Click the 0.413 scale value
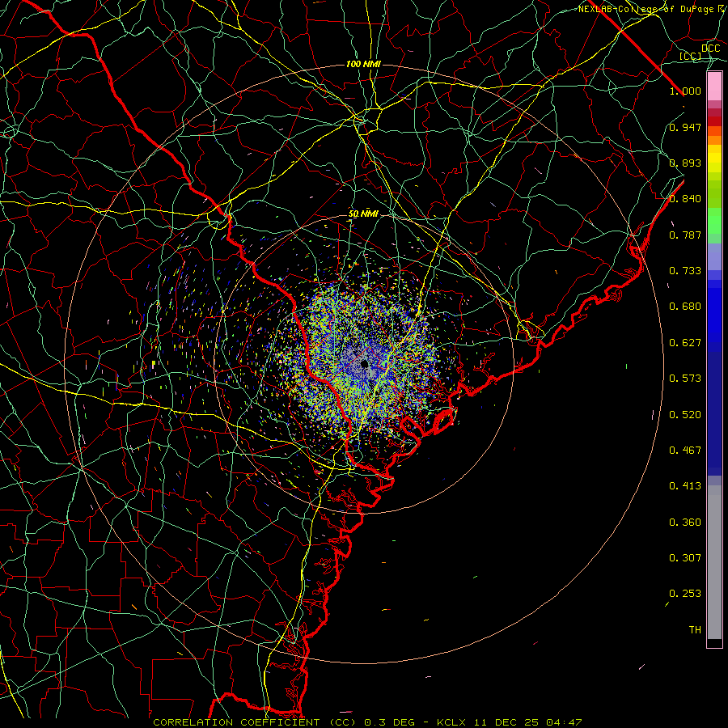728x728 pixels. 685,486
